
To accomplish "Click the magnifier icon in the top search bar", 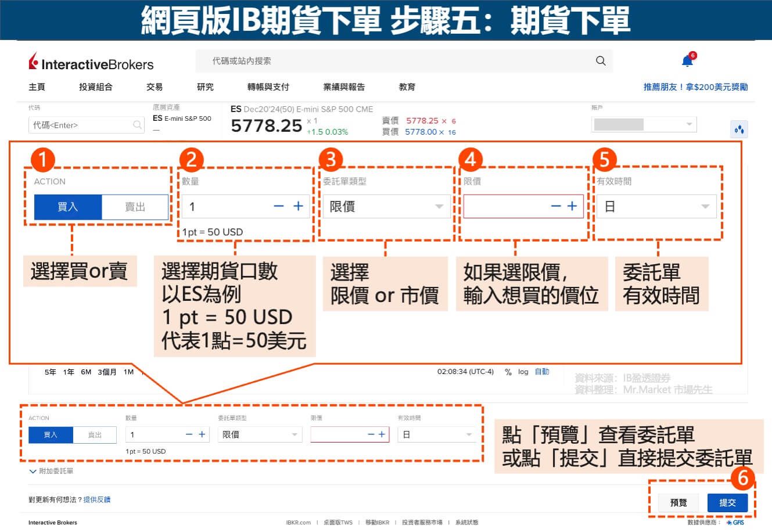I will pyautogui.click(x=601, y=60).
